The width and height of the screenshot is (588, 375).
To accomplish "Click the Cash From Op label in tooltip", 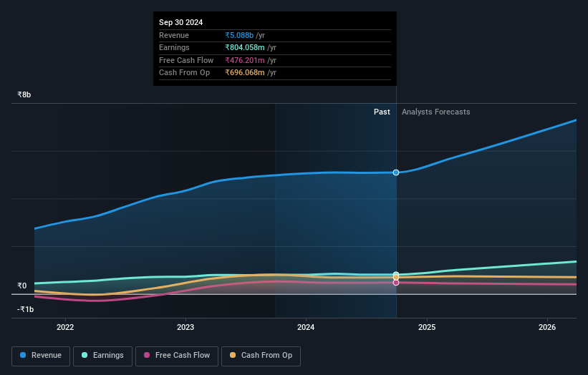I will (184, 73).
